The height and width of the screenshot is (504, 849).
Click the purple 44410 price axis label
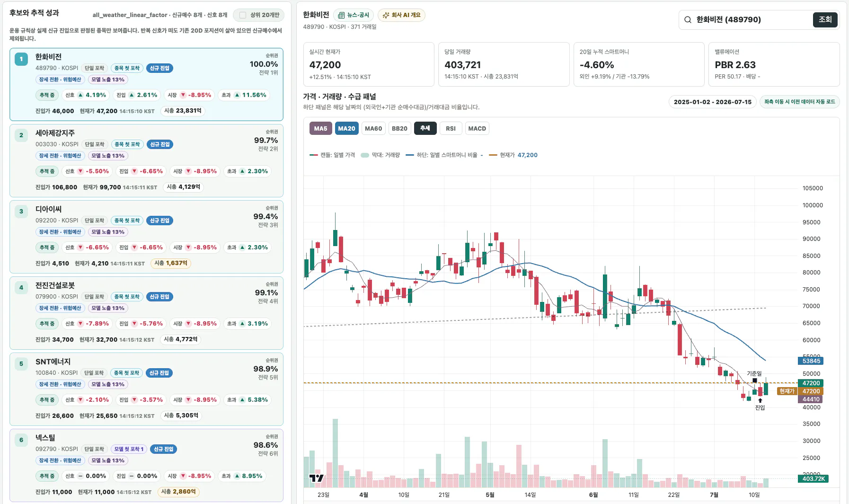[x=811, y=399]
